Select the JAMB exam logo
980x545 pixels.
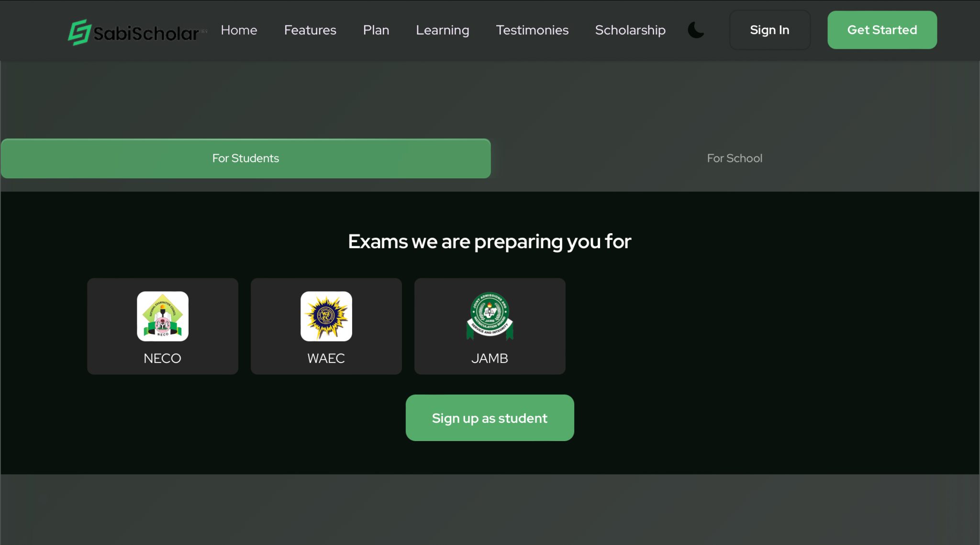point(490,316)
